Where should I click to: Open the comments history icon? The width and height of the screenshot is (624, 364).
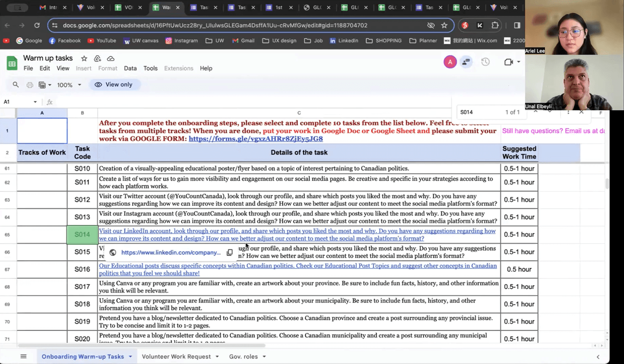click(466, 62)
